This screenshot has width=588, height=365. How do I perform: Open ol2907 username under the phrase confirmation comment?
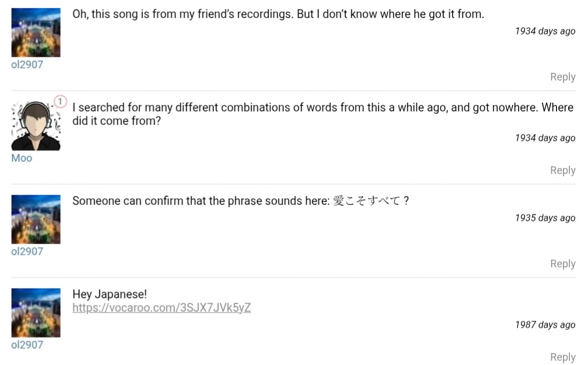[x=27, y=252]
